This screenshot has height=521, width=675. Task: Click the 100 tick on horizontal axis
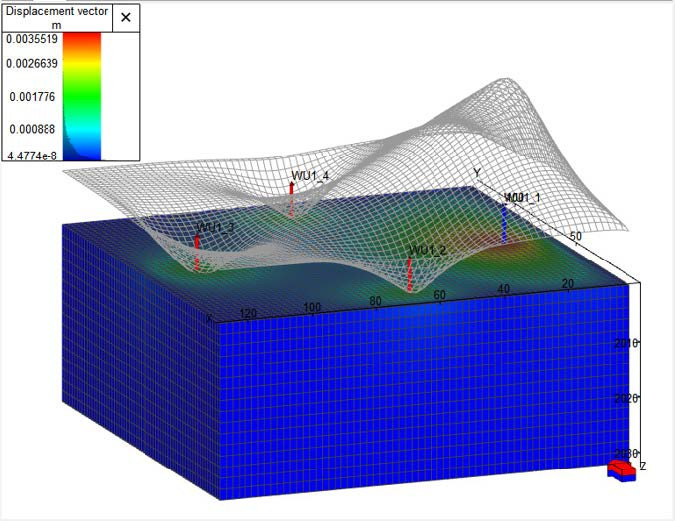pos(312,307)
